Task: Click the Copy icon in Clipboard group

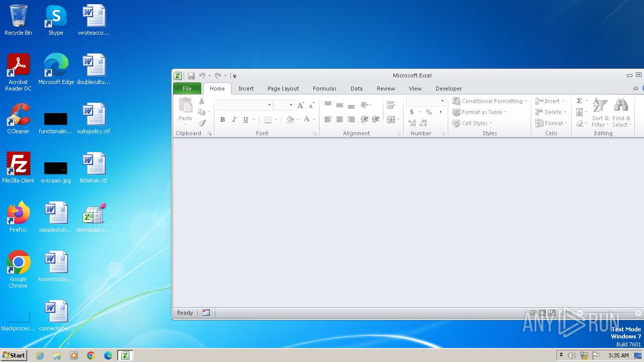Action: point(201,112)
